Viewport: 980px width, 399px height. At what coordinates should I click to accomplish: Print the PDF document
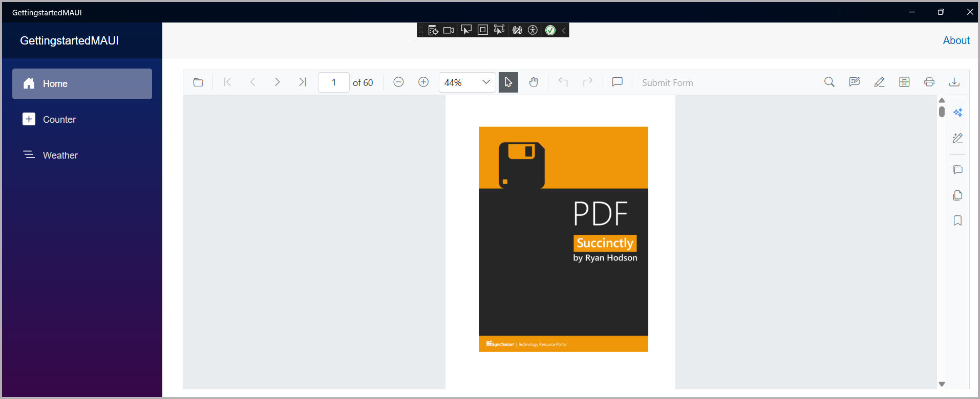click(x=929, y=82)
